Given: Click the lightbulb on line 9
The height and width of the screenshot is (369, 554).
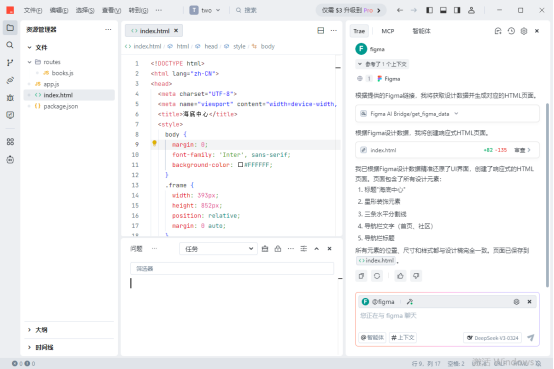Looking at the screenshot, I should point(154,143).
